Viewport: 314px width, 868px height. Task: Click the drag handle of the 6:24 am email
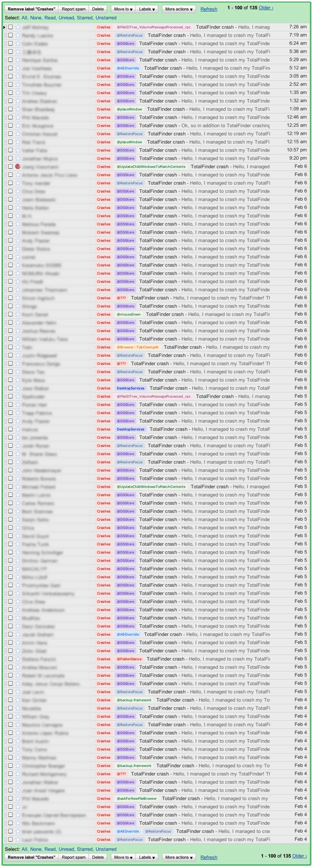(5, 44)
